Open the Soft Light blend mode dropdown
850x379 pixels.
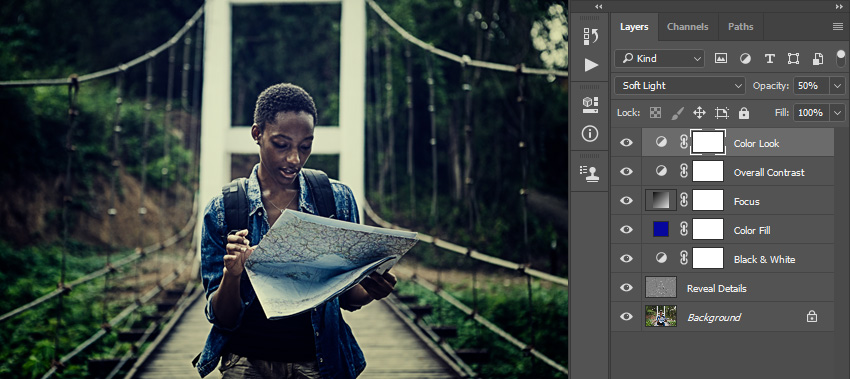tap(680, 86)
